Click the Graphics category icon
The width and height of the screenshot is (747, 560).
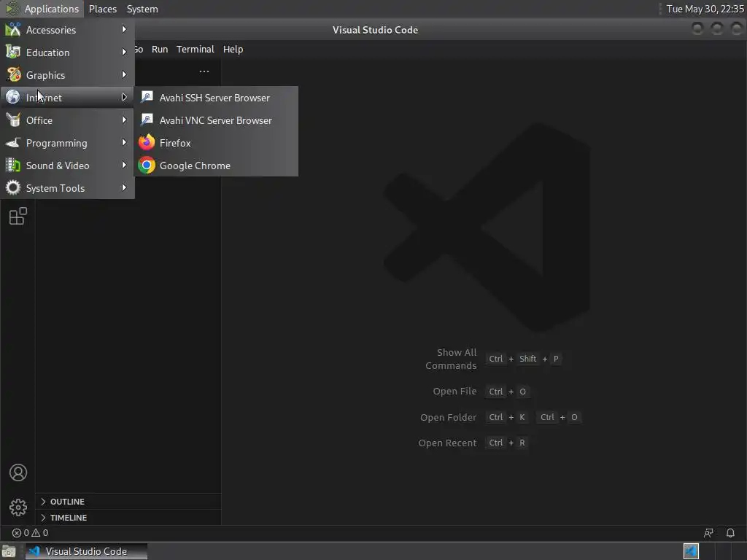coord(13,75)
